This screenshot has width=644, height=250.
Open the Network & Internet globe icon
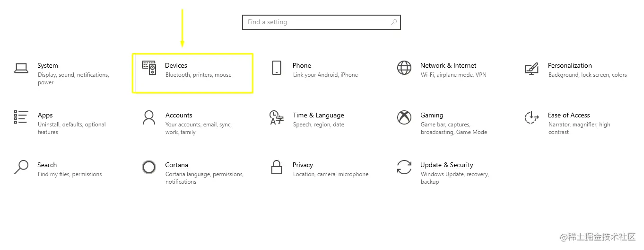(404, 68)
